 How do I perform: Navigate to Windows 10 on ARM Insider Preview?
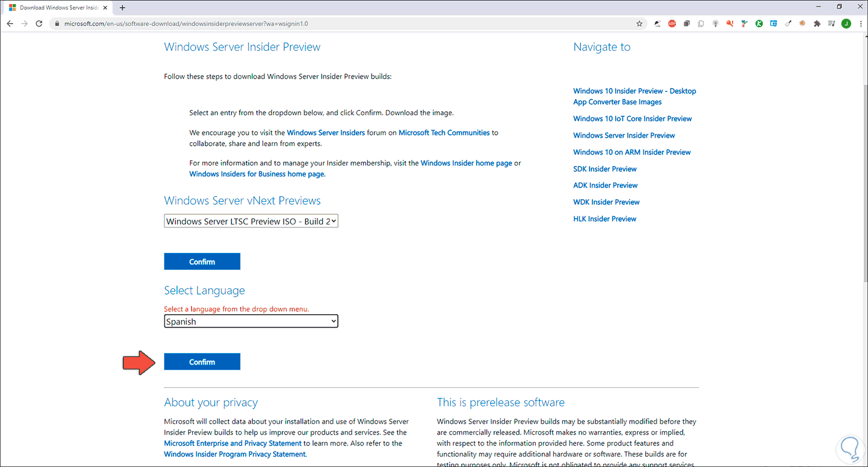(x=632, y=152)
